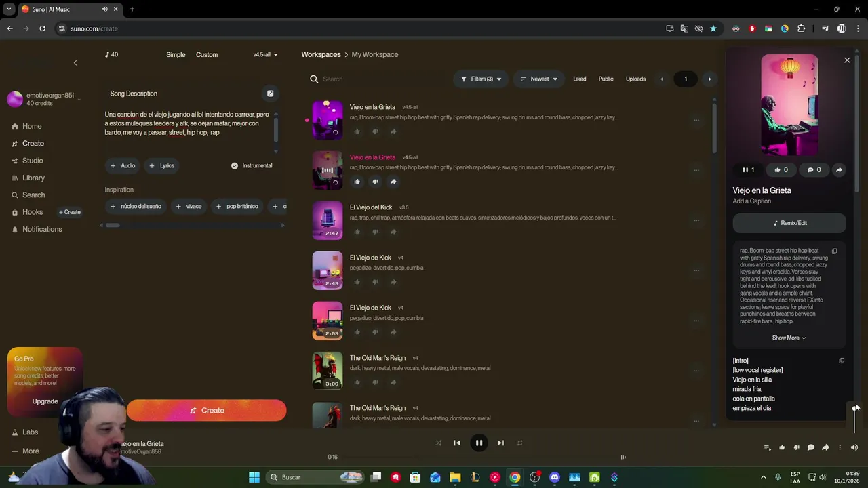Go to next page of songs

(x=709, y=79)
